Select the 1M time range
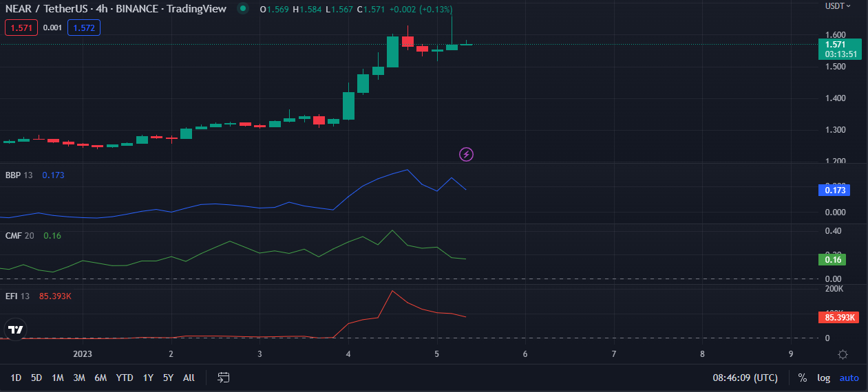Image resolution: width=868 pixels, height=392 pixels. click(x=58, y=378)
